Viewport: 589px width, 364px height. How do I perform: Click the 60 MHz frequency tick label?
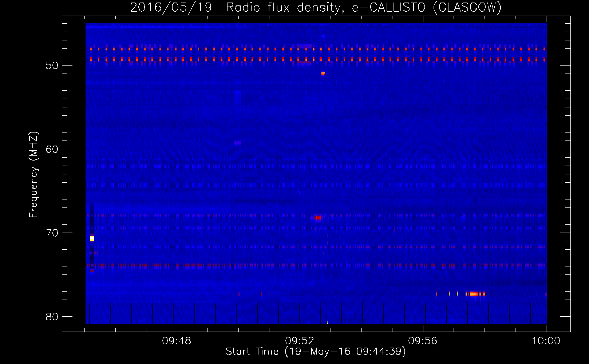coord(52,149)
